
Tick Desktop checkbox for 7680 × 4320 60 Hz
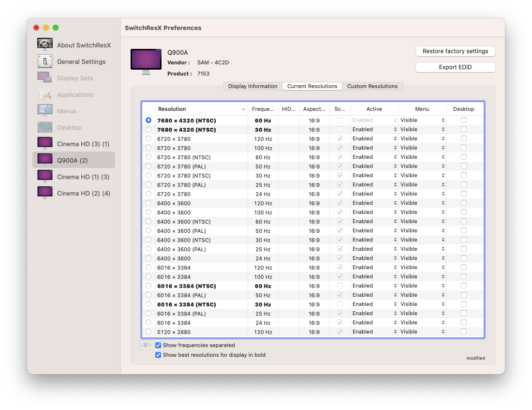click(464, 120)
